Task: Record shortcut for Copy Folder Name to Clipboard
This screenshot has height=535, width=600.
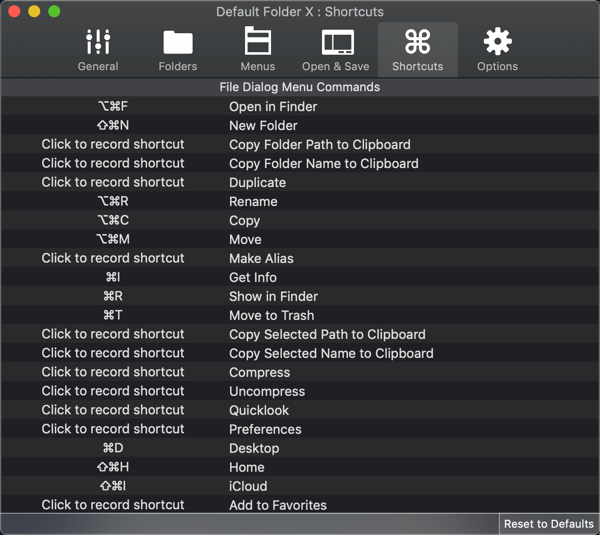Action: pos(113,163)
